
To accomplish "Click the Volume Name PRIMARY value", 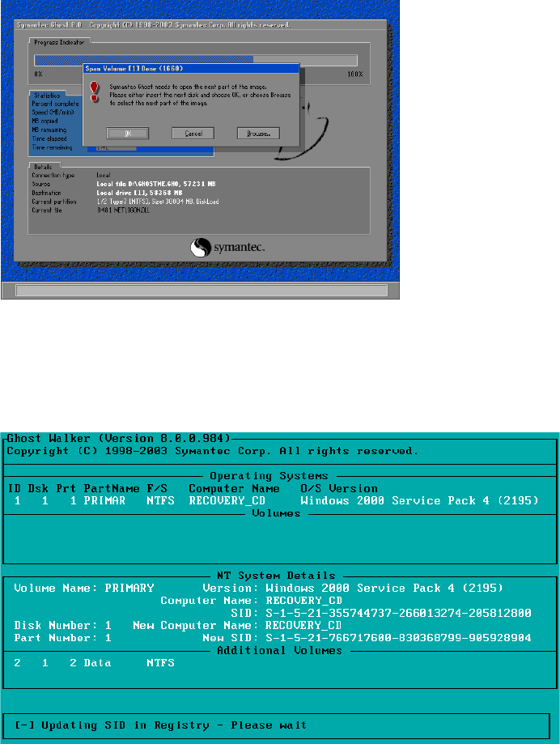I will (129, 588).
